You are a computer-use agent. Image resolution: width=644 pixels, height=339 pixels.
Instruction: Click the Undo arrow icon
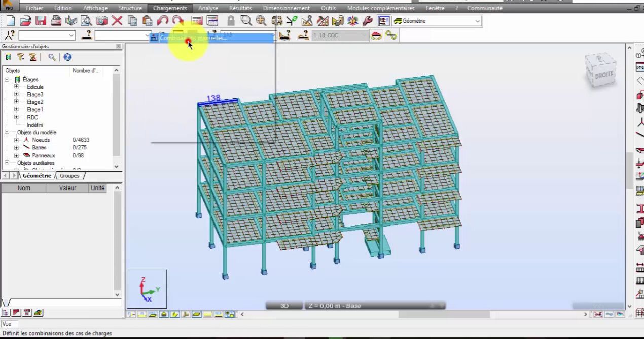(162, 21)
